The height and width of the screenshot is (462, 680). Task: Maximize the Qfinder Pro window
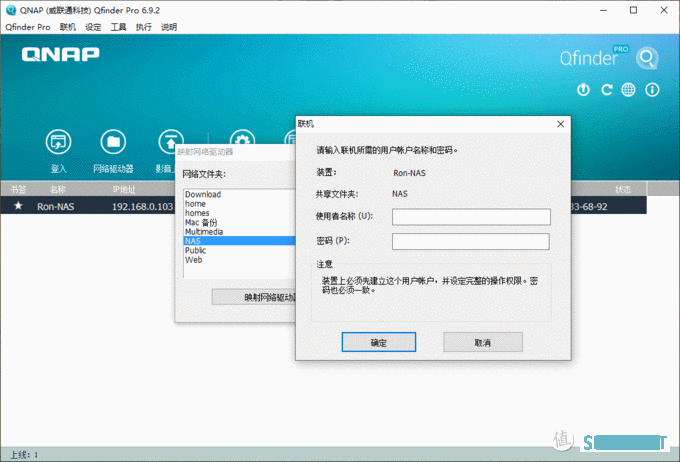(x=633, y=10)
